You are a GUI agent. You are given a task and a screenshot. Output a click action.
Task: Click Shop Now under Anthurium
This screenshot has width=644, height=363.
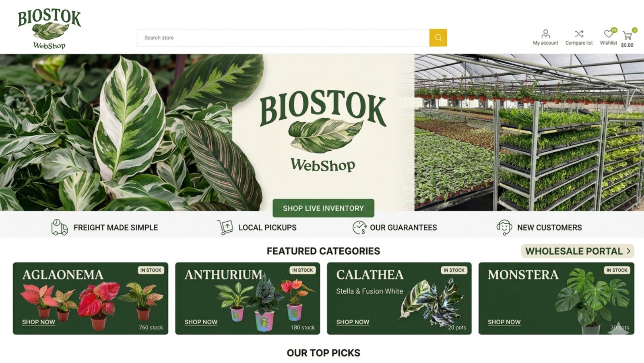click(x=201, y=322)
